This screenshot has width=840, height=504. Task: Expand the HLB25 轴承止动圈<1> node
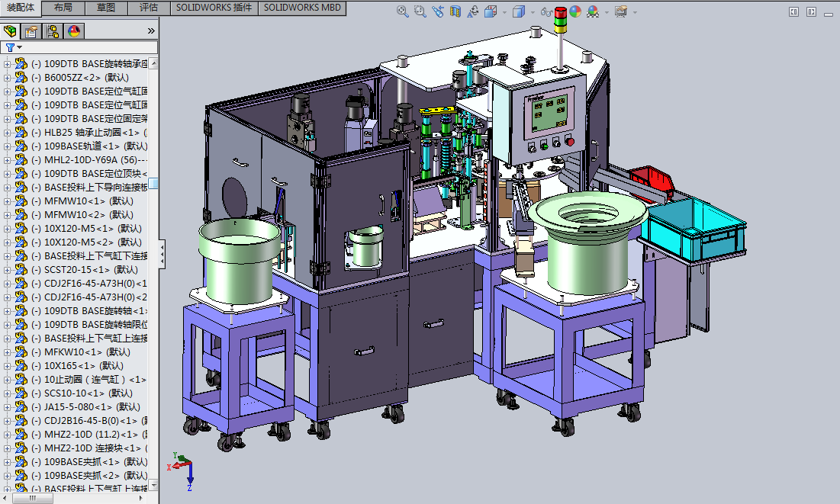point(7,133)
